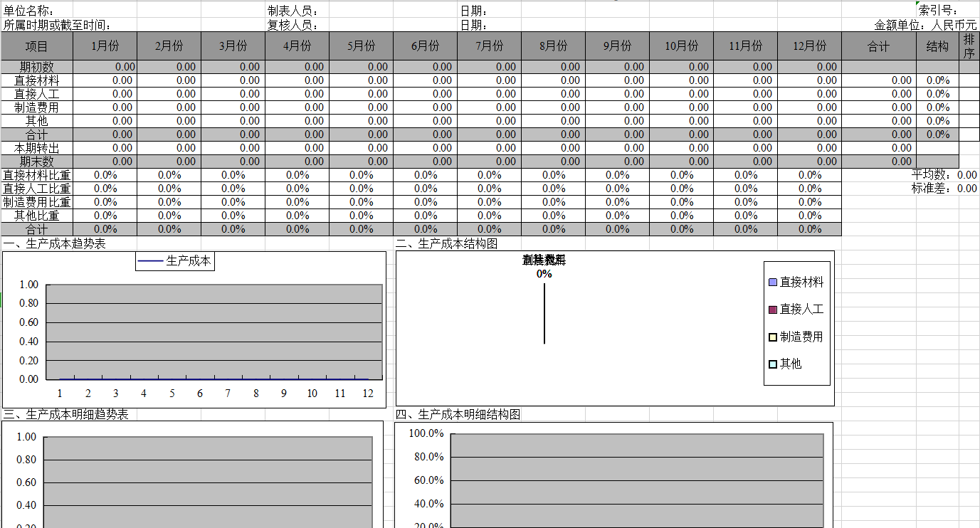Screen dimensions: 980x528
Task: Select the 复核人员 cell
Action: click(x=293, y=25)
